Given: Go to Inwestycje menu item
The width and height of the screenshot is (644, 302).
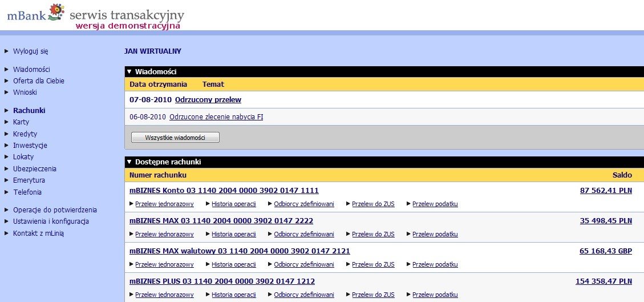Looking at the screenshot, I should click(x=30, y=146).
